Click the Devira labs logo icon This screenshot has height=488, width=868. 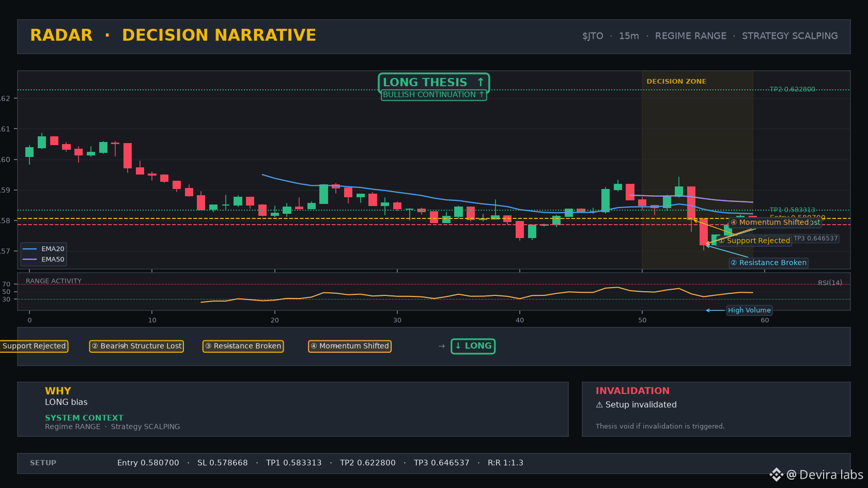776,475
